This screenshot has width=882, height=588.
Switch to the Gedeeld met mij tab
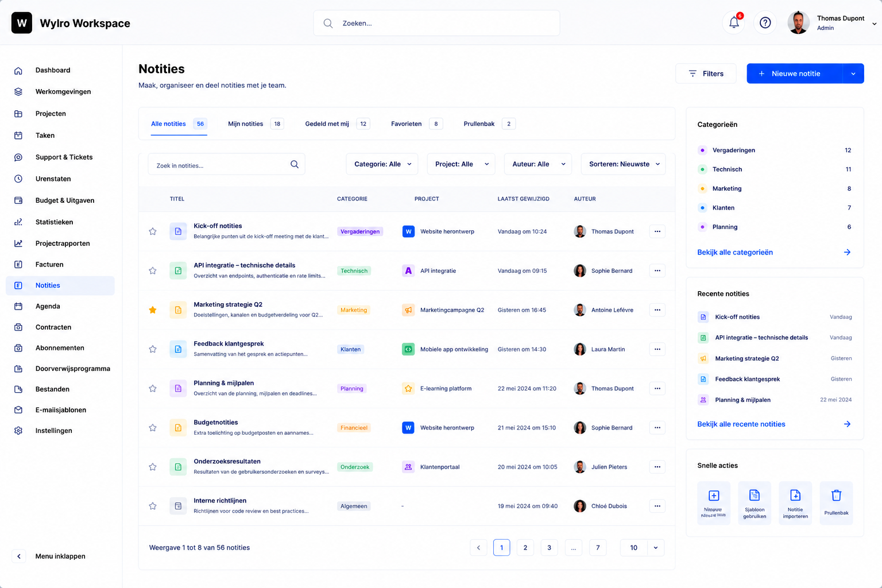pyautogui.click(x=337, y=123)
